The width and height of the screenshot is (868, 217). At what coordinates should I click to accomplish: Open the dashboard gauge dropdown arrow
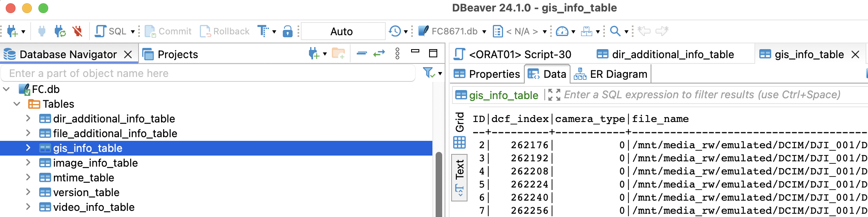pos(573,32)
